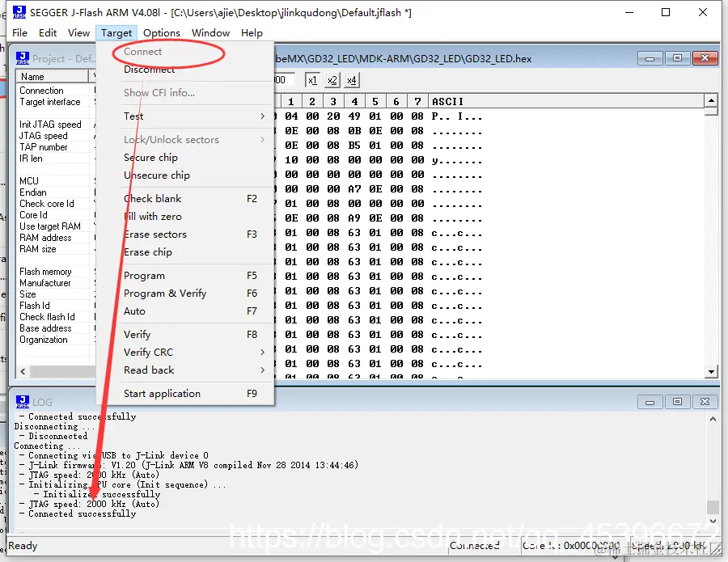Select the TAP number row

click(x=55, y=147)
